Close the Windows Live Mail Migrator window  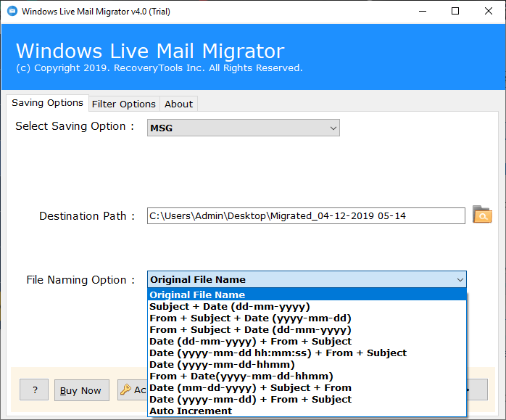(489, 12)
